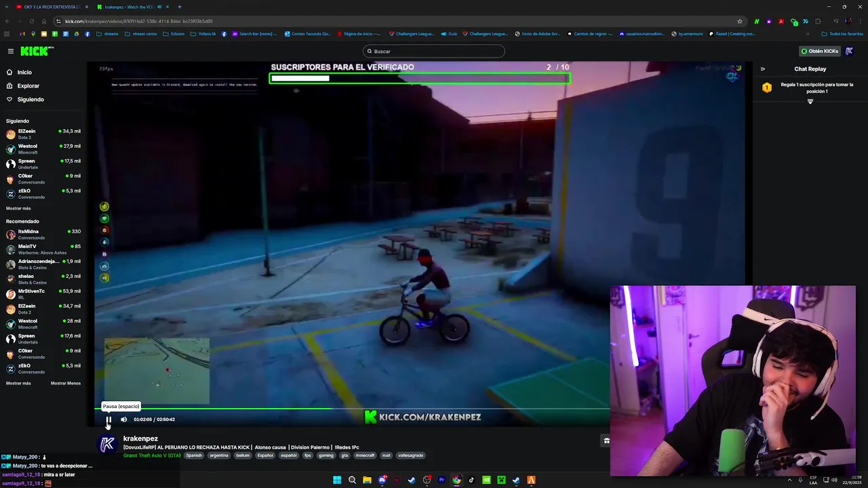
Task: Bookmark this page with star icon
Action: point(739,21)
